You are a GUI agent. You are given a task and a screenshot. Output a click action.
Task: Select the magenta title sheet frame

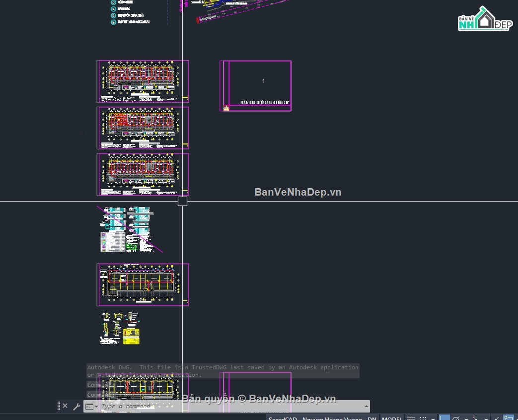[255, 86]
